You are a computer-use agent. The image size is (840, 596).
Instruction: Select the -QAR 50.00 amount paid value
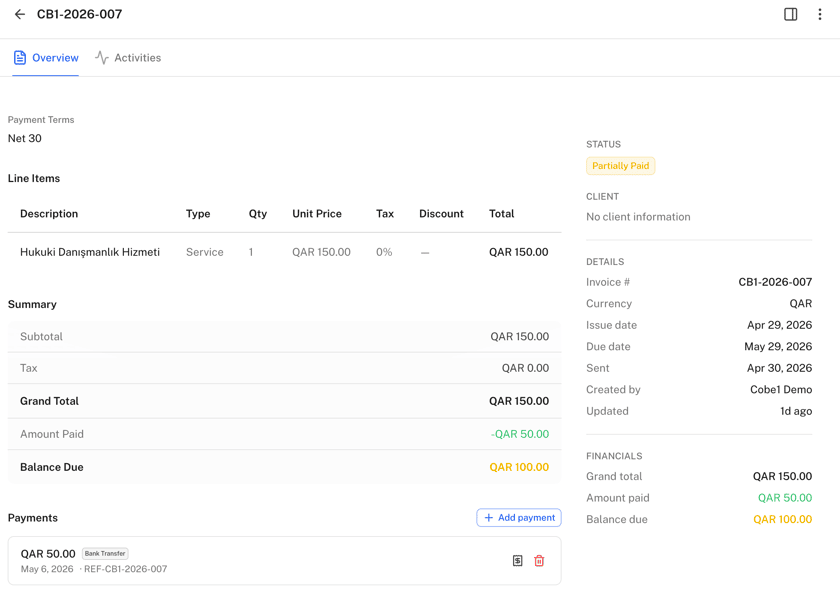tap(520, 434)
